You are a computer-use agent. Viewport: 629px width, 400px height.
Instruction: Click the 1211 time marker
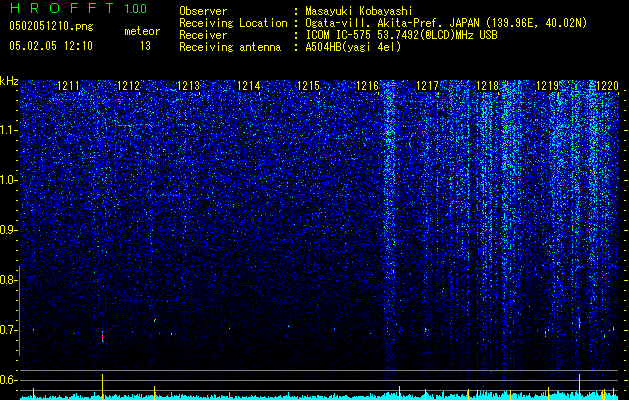(x=68, y=85)
